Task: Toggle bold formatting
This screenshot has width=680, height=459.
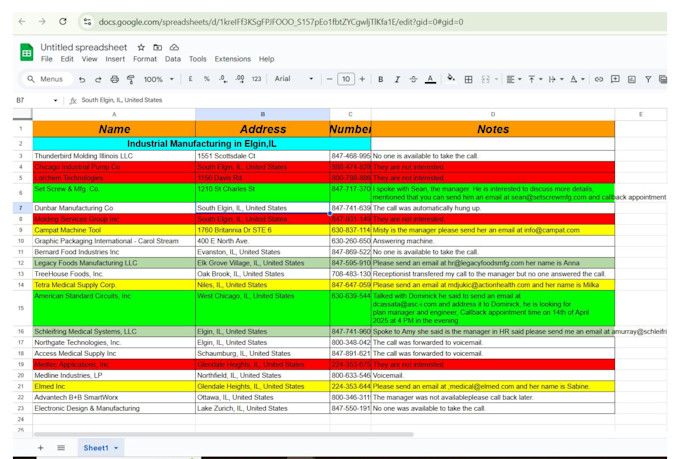Action: tap(380, 79)
